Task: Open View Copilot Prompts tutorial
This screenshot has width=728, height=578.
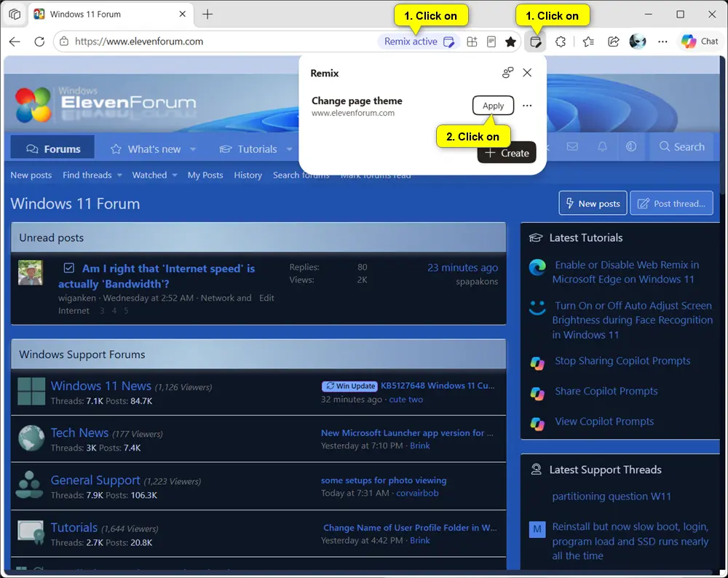Action: pyautogui.click(x=604, y=421)
